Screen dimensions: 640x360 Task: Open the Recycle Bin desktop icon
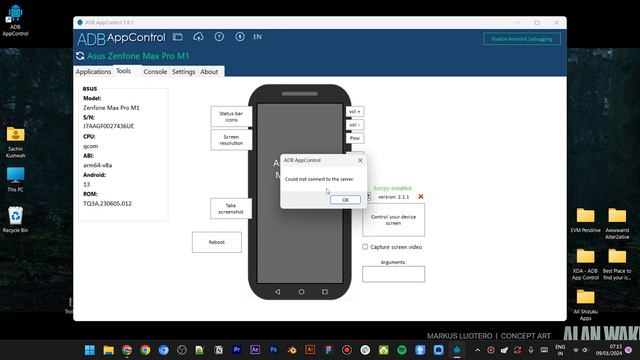[16, 220]
